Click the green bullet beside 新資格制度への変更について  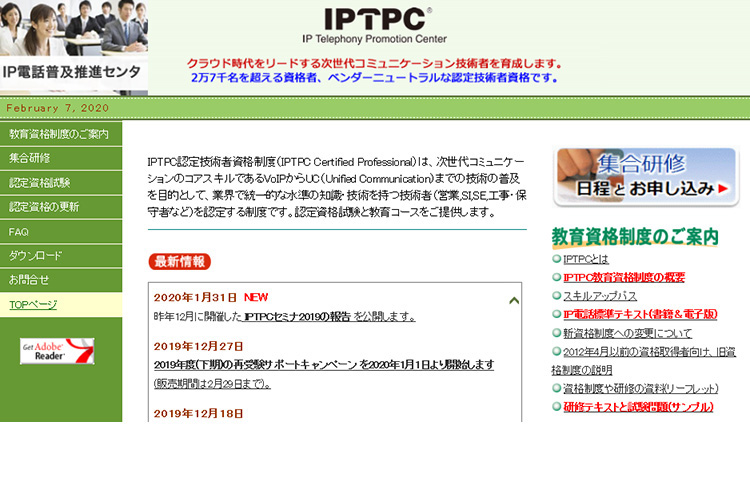[556, 333]
